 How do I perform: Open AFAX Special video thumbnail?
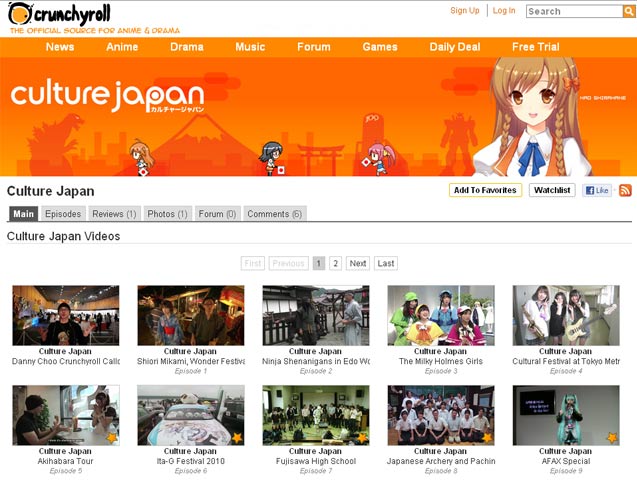tap(566, 415)
